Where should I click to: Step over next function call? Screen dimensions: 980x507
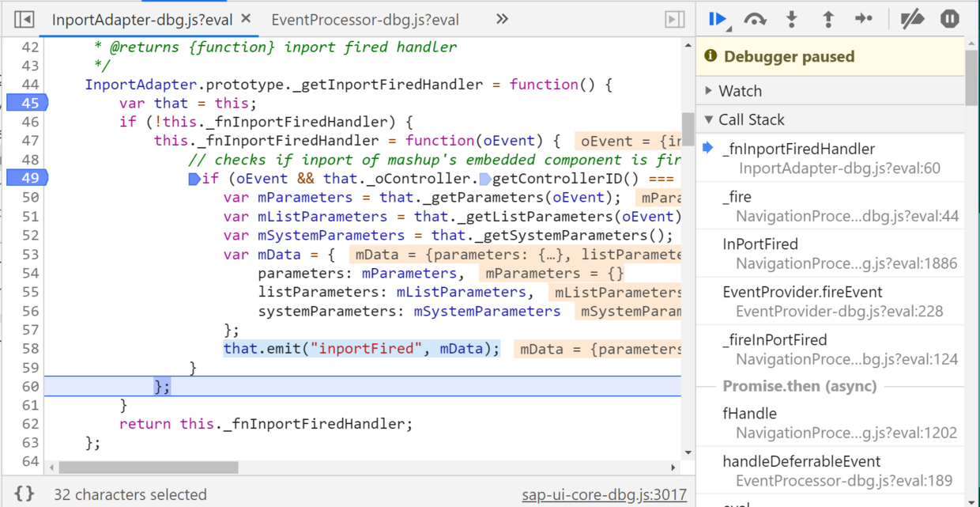[x=756, y=19]
